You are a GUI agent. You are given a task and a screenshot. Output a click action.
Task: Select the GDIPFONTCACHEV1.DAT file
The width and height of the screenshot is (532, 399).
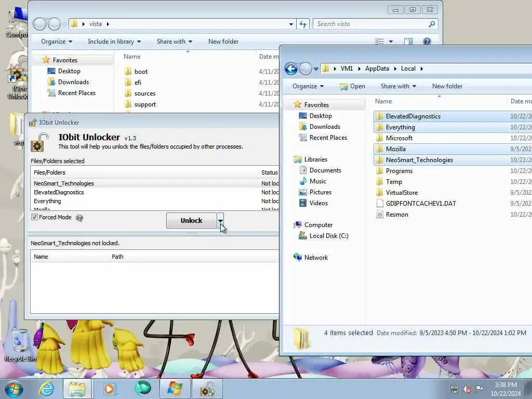pyautogui.click(x=421, y=204)
